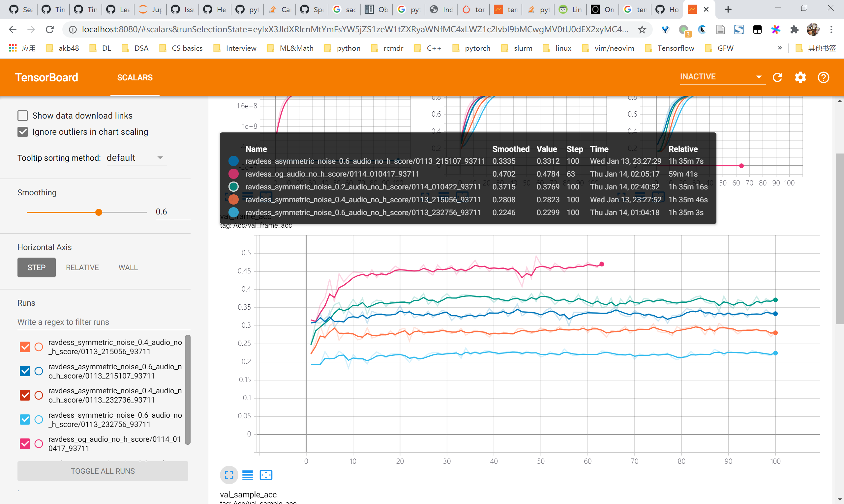Image resolution: width=844 pixels, height=504 pixels.
Task: Open the vim/neovim bookmarks folder
Action: [x=608, y=48]
